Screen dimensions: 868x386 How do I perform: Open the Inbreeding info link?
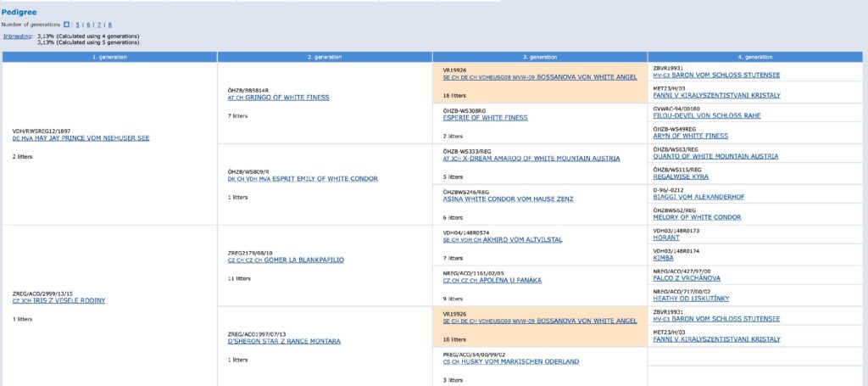click(18, 36)
